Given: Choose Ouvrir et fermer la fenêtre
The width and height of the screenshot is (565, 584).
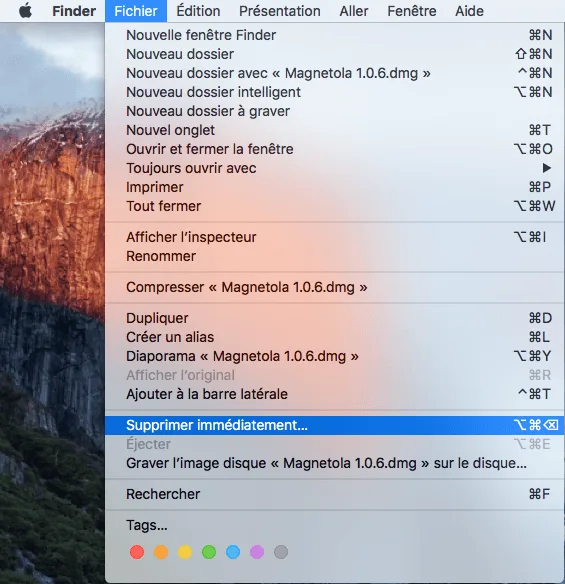Looking at the screenshot, I should click(334, 149).
